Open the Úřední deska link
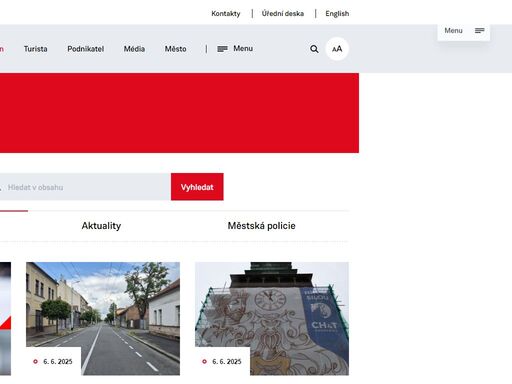This screenshot has width=512, height=384. point(283,14)
